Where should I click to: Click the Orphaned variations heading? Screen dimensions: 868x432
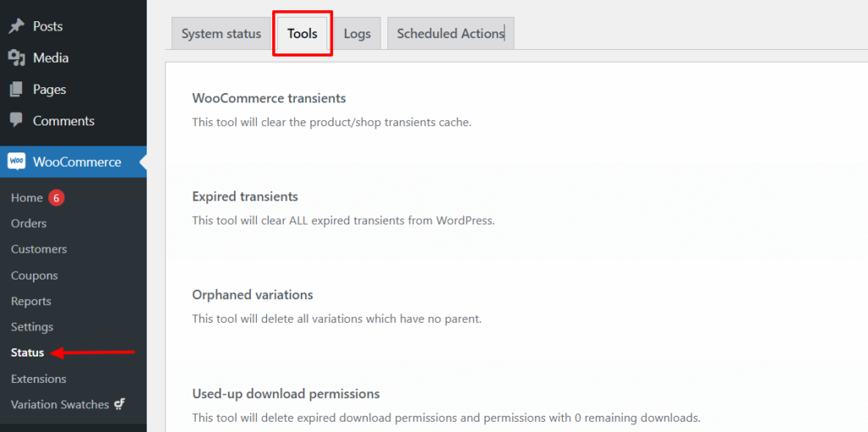tap(253, 295)
